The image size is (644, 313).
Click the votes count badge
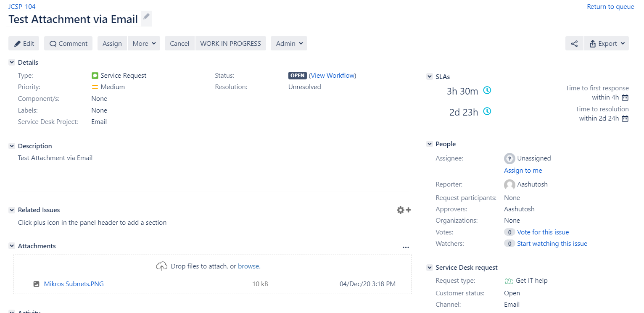(x=509, y=232)
